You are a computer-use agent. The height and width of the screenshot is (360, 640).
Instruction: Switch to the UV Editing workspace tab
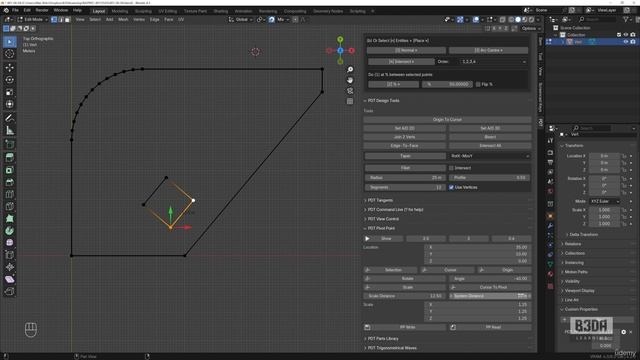(x=168, y=11)
